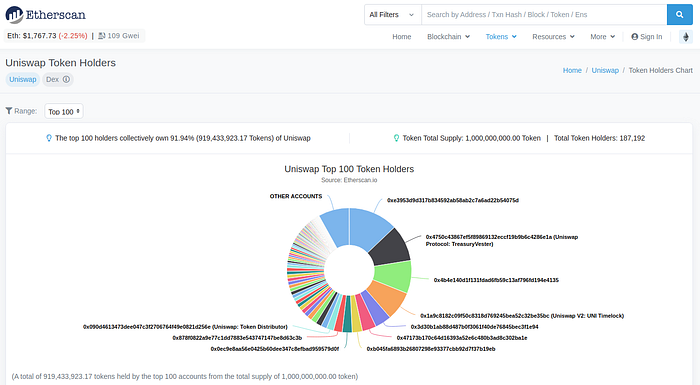700x385 pixels.
Task: Open the Range Top 100 selector
Action: click(64, 112)
